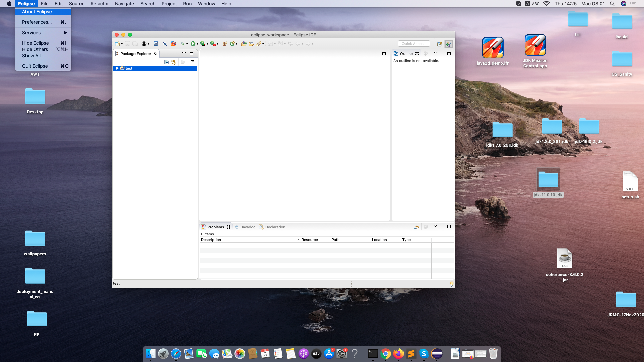
Task: Expand the test project tree node
Action: [x=117, y=68]
